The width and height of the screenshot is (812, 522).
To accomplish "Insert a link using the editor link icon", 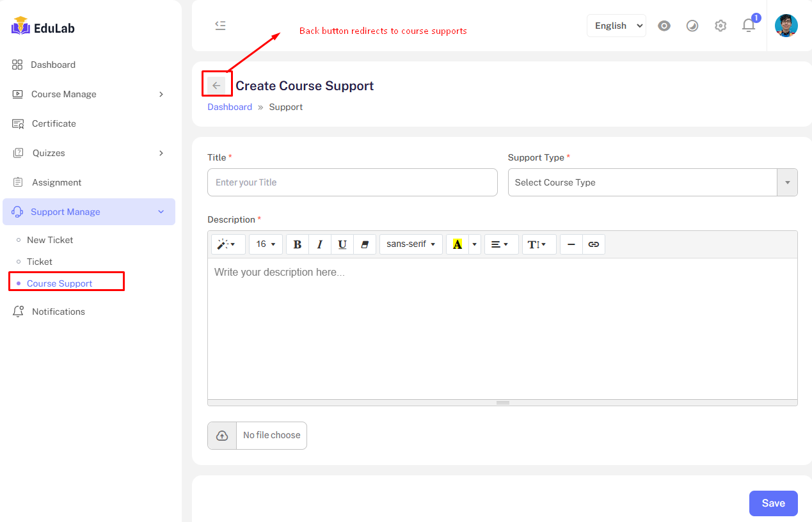I will tap(593, 244).
